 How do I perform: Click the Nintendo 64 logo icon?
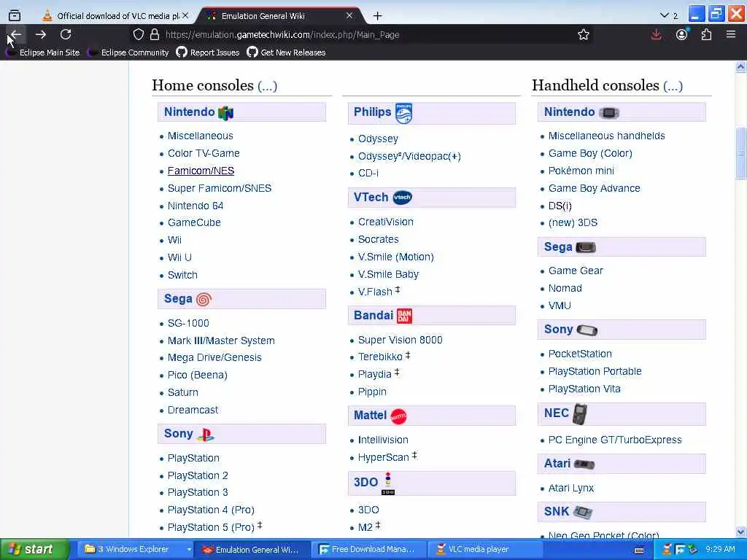(225, 113)
